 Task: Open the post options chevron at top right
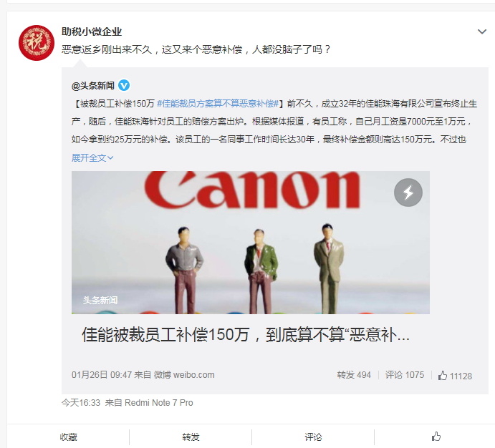click(481, 31)
